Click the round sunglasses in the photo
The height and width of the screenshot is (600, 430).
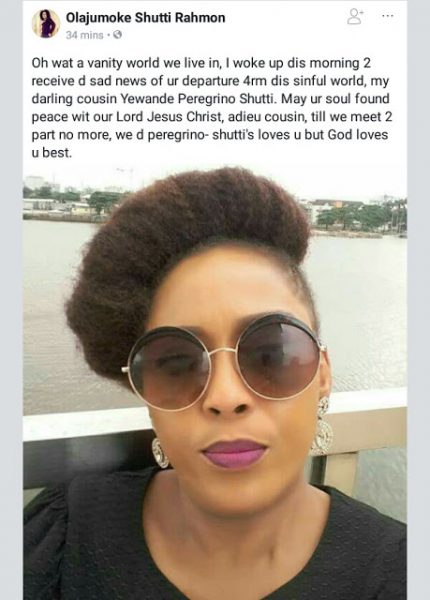click(x=225, y=359)
